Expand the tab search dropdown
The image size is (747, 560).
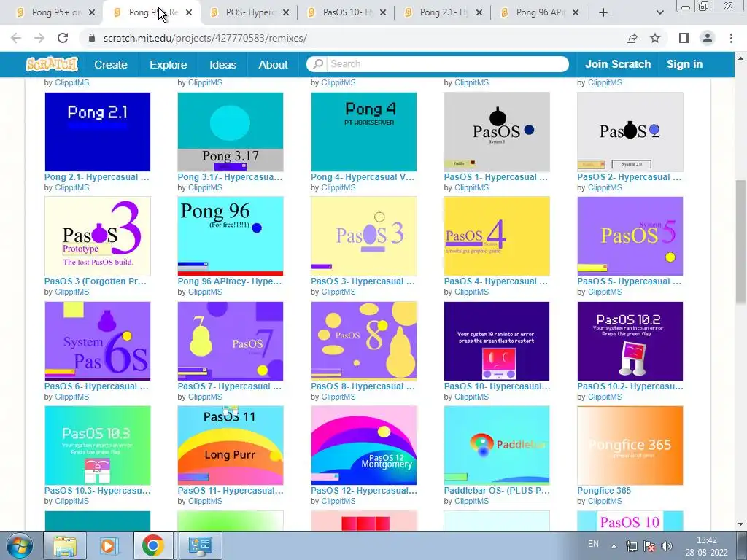(659, 12)
